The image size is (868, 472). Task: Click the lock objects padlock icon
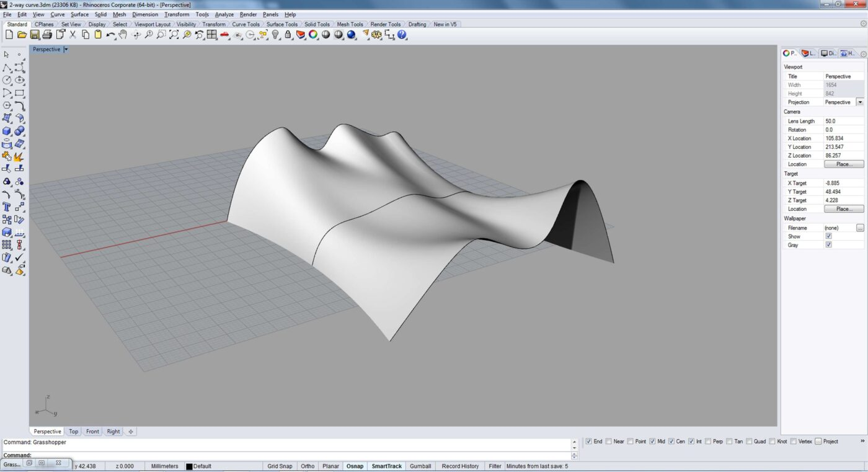coord(288,35)
